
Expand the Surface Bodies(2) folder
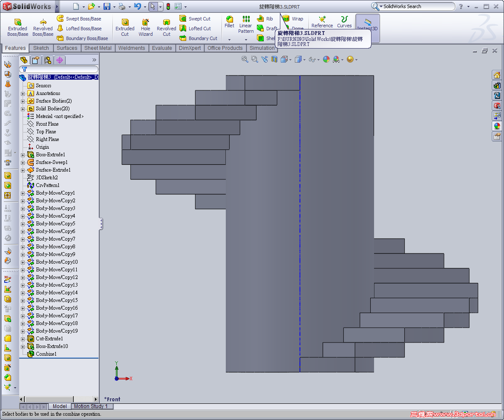(23, 101)
